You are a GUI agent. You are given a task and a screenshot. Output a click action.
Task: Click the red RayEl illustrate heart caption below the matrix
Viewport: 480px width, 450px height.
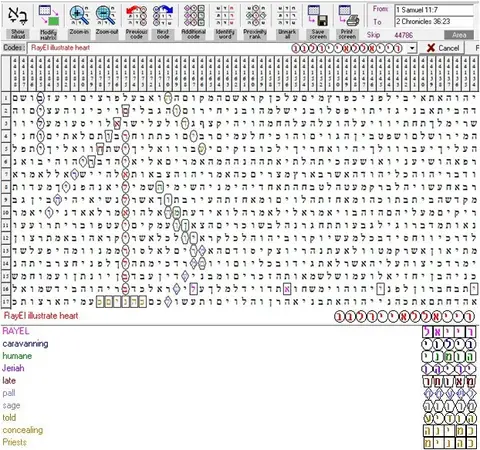[x=41, y=315]
